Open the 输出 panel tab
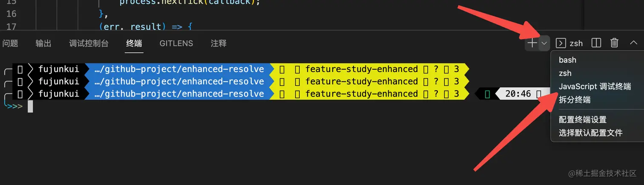The width and height of the screenshot is (644, 185). click(x=43, y=43)
